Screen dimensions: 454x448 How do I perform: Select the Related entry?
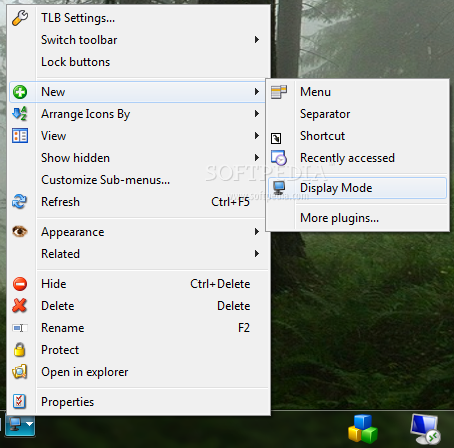(139, 254)
